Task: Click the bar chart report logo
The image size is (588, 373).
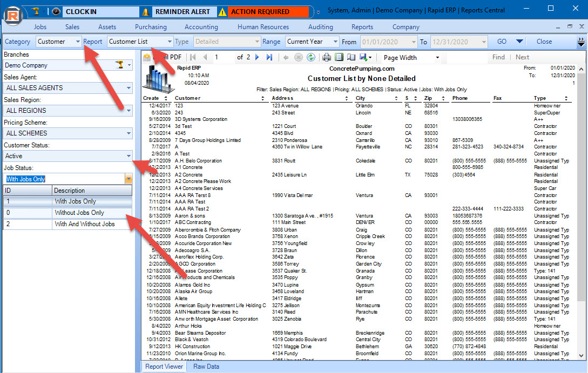Action: click(x=158, y=79)
